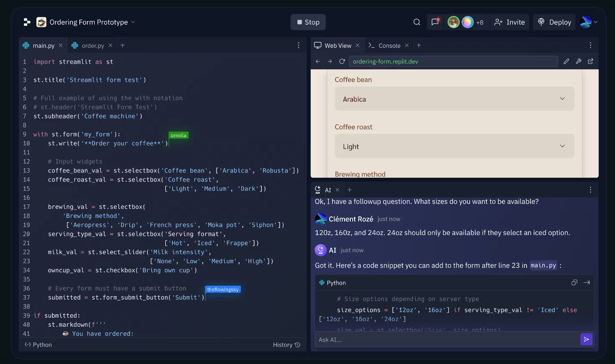The image size is (615, 364).
Task: Click the Invite button
Action: (x=509, y=22)
